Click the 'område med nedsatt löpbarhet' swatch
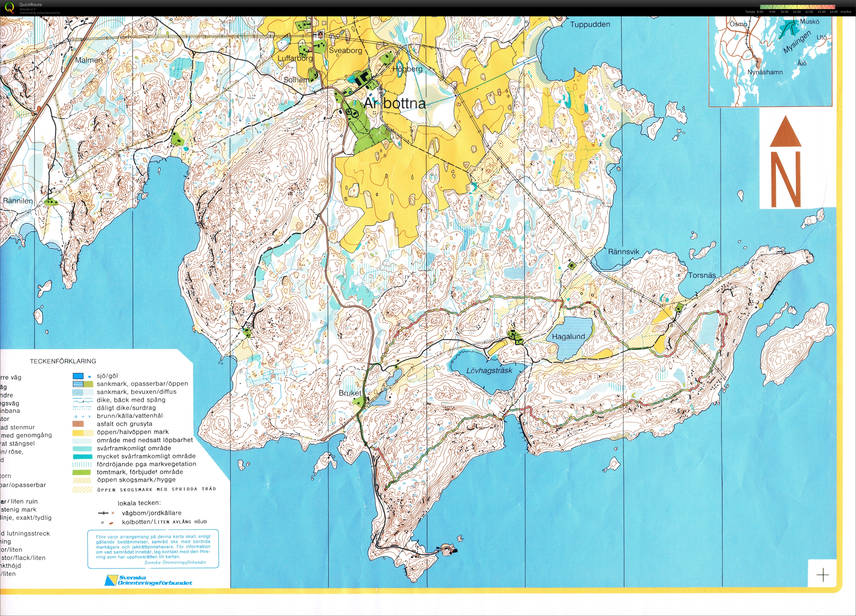This screenshot has height=616, width=856. click(x=82, y=441)
